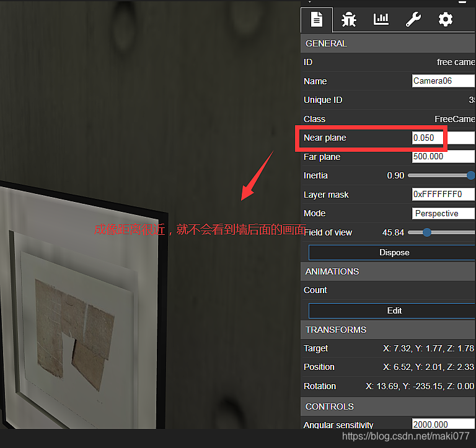Open the Mode Perspective dropdown
Viewport: 476px width, 448px height.
443,213
